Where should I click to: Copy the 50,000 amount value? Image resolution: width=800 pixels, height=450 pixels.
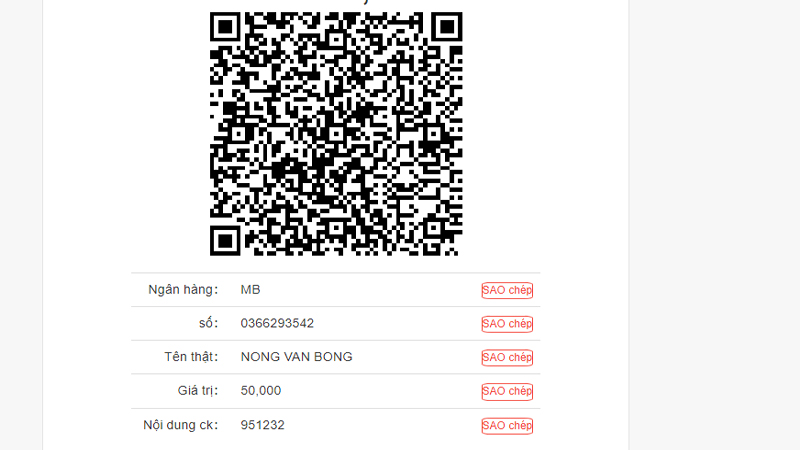coord(507,391)
